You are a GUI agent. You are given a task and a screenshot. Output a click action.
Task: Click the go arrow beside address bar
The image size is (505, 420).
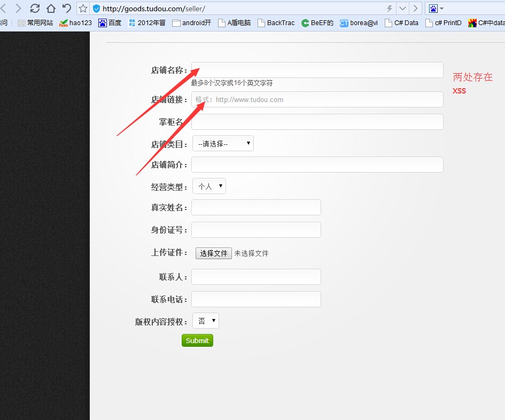(x=415, y=9)
